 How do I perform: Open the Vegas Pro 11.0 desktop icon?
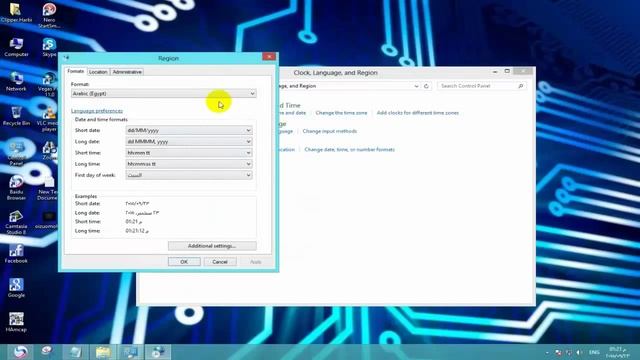pyautogui.click(x=49, y=84)
